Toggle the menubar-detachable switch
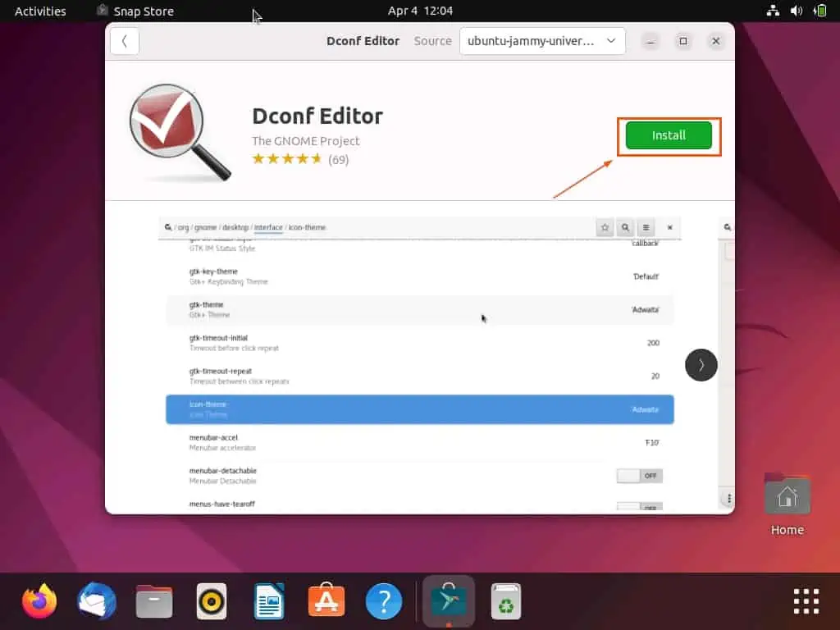The height and width of the screenshot is (630, 840). pyautogui.click(x=639, y=475)
